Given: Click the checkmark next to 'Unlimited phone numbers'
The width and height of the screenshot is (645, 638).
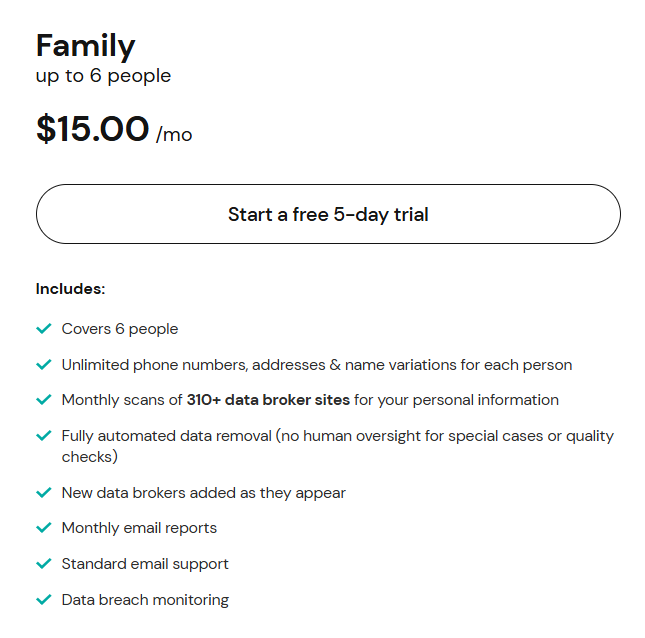Looking at the screenshot, I should coord(43,365).
